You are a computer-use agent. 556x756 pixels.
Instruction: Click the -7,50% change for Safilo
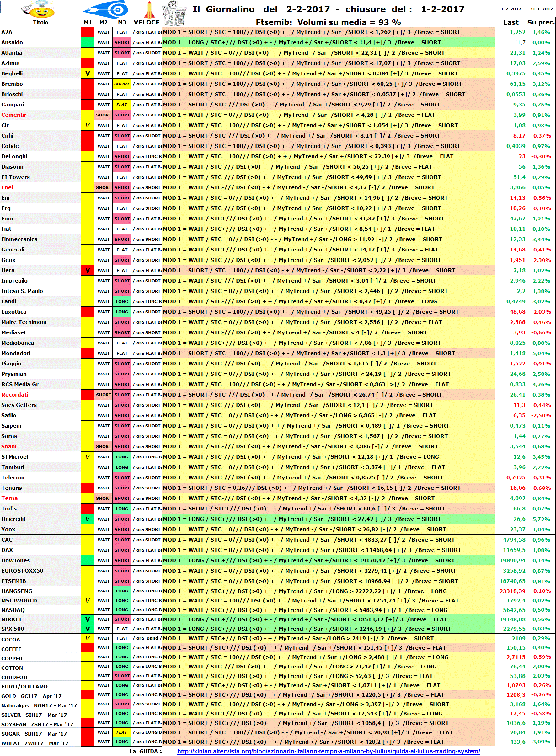pyautogui.click(x=541, y=416)
